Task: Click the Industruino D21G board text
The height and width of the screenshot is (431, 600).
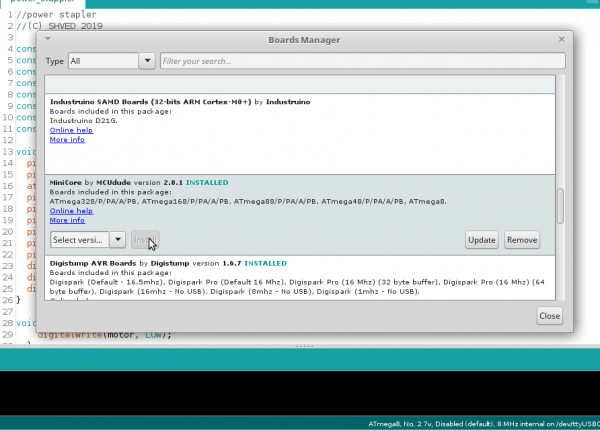Action: point(83,121)
